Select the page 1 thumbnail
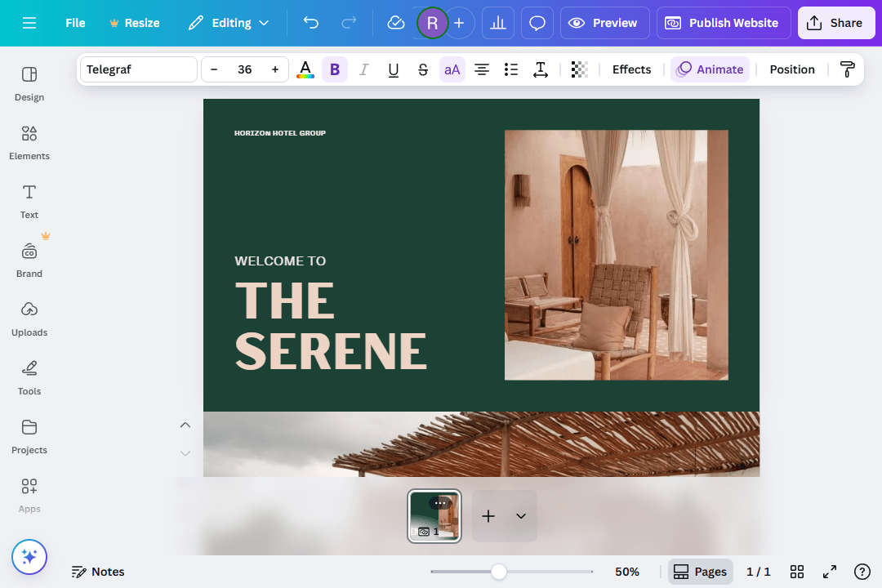882x588 pixels. click(x=434, y=516)
